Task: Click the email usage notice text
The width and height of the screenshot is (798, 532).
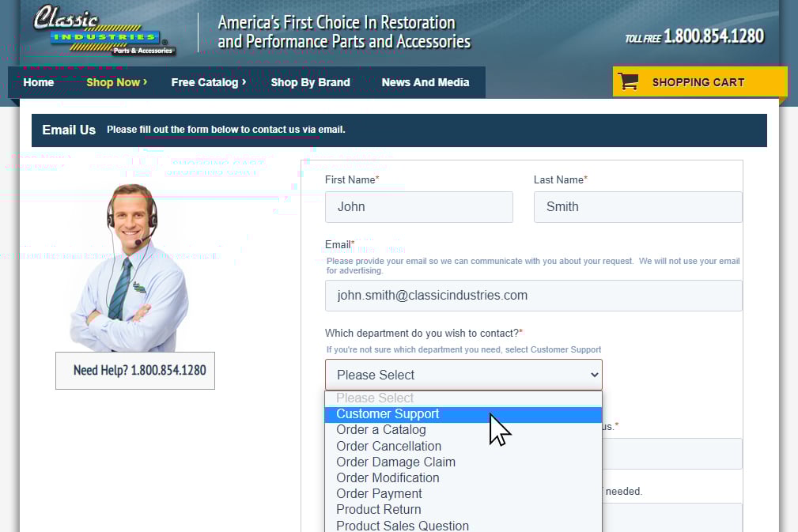Action: click(533, 266)
